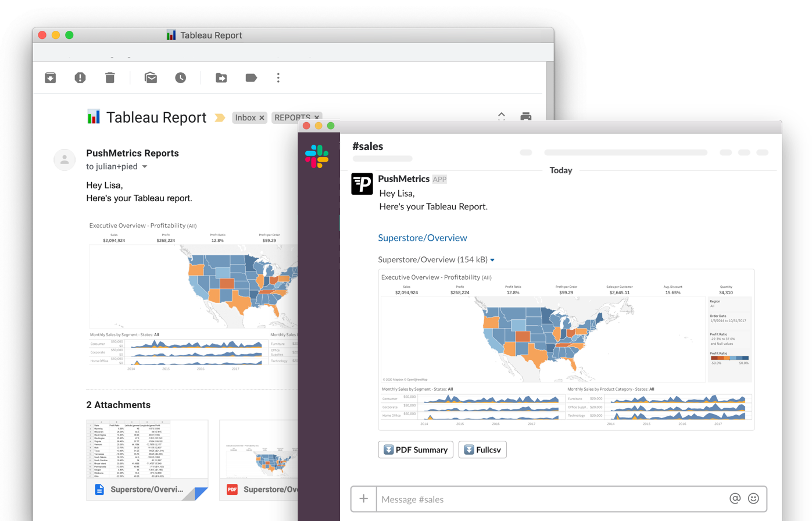This screenshot has height=521, width=812.
Task: Click the @ mention icon in the message box
Action: point(735,498)
